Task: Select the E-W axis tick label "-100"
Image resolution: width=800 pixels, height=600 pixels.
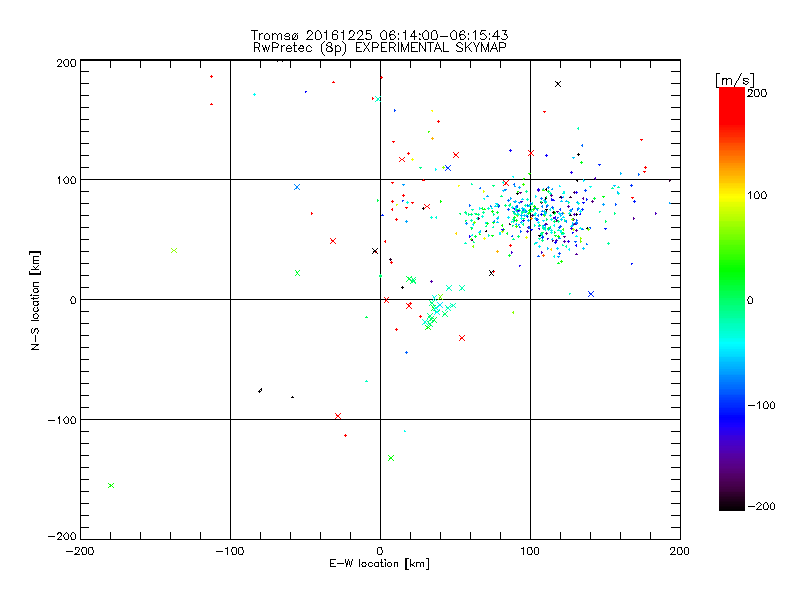Action: (x=230, y=551)
